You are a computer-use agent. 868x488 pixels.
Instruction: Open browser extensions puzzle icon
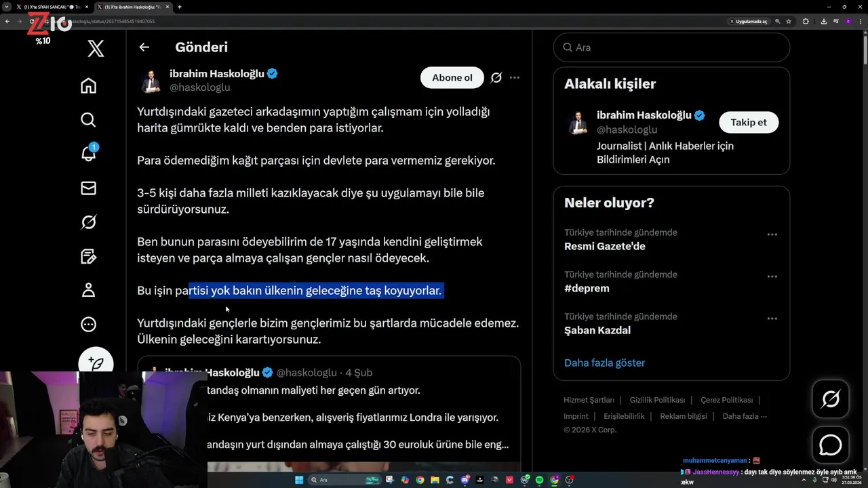pyautogui.click(x=806, y=22)
